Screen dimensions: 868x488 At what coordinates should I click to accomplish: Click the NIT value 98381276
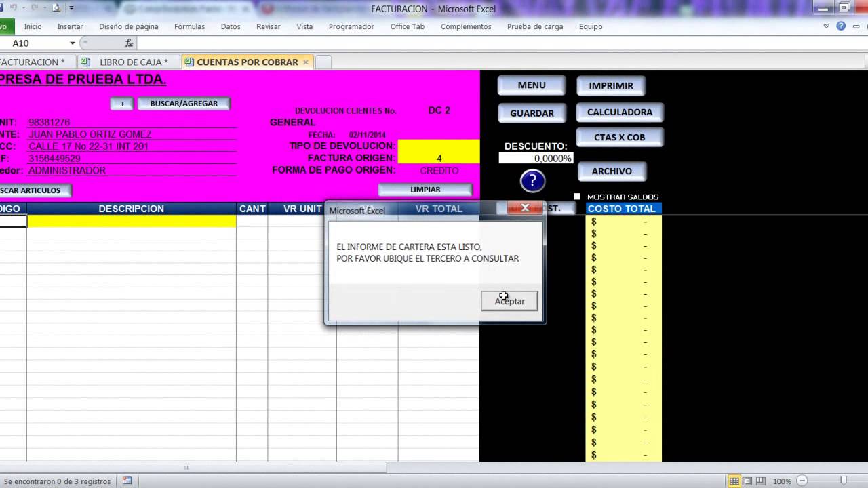(x=50, y=123)
